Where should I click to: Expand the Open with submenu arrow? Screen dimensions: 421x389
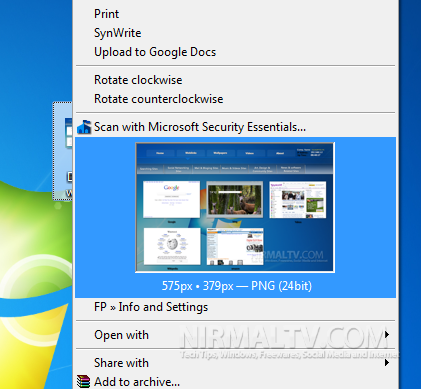387,334
